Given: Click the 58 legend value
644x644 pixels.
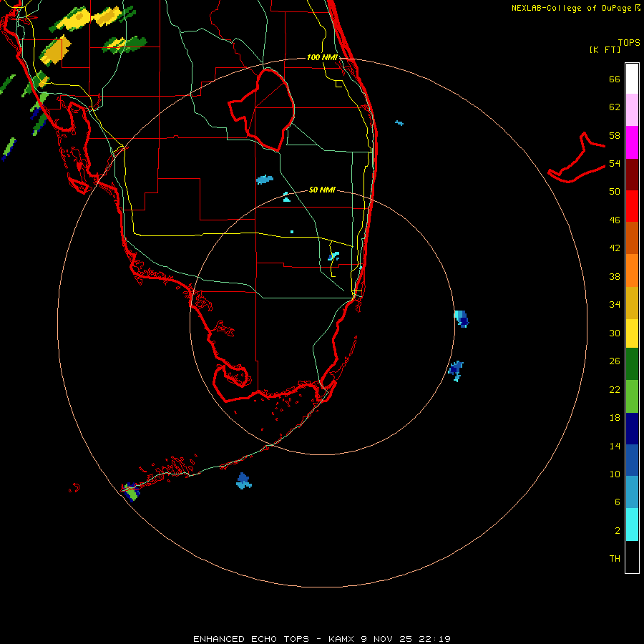Looking at the screenshot, I should (615, 135).
